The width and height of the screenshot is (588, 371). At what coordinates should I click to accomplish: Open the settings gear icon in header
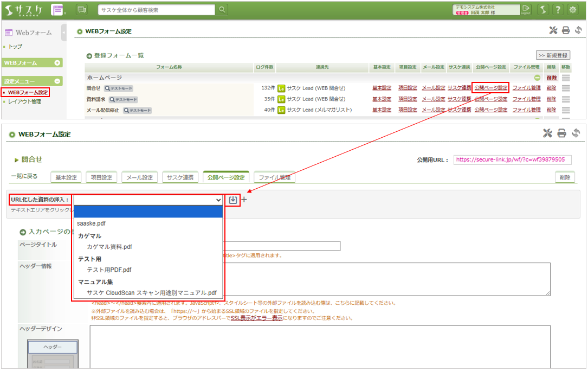[572, 10]
